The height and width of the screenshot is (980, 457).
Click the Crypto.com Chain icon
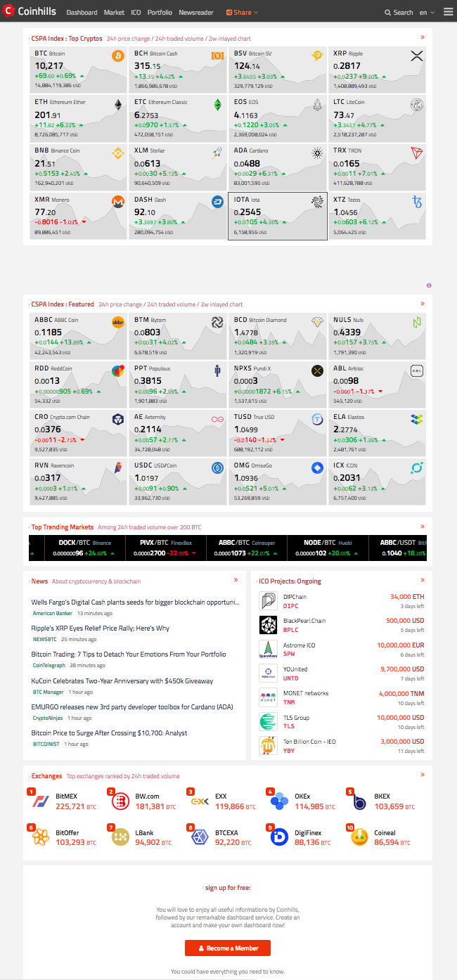click(118, 420)
